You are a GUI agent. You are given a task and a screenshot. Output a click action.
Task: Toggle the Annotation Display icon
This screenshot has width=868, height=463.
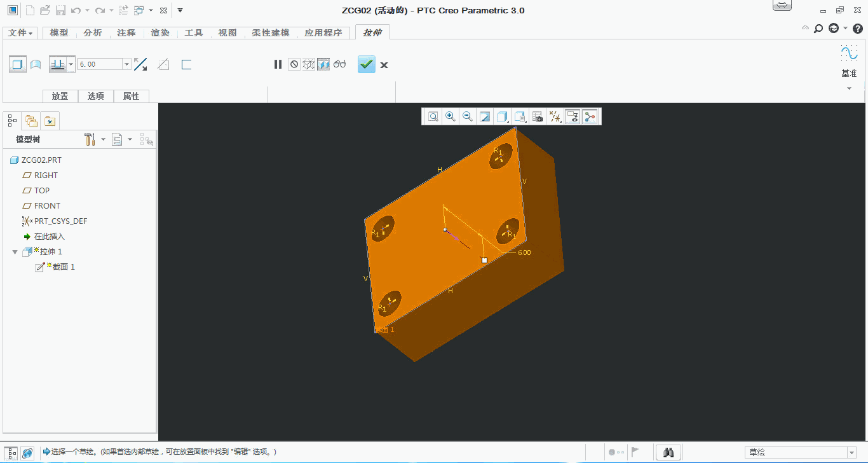click(573, 116)
